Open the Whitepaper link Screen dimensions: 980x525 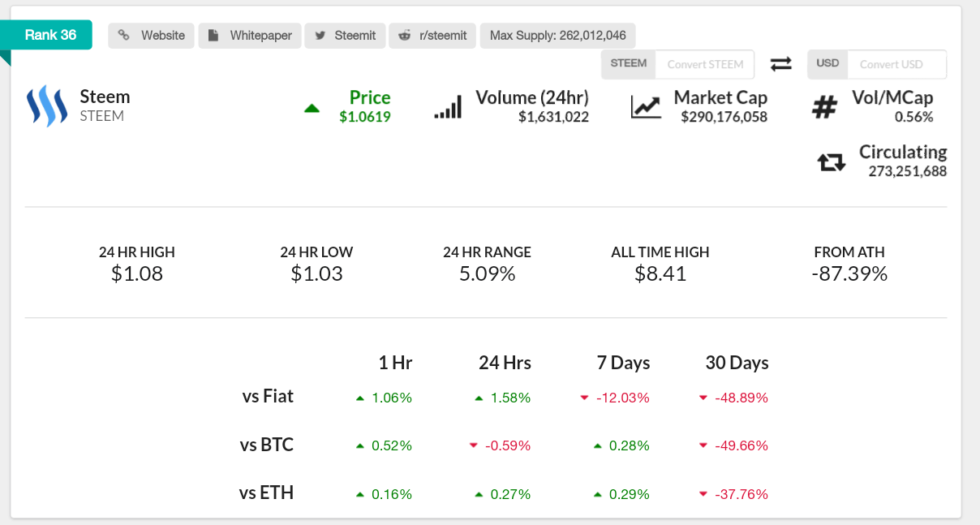pos(250,36)
